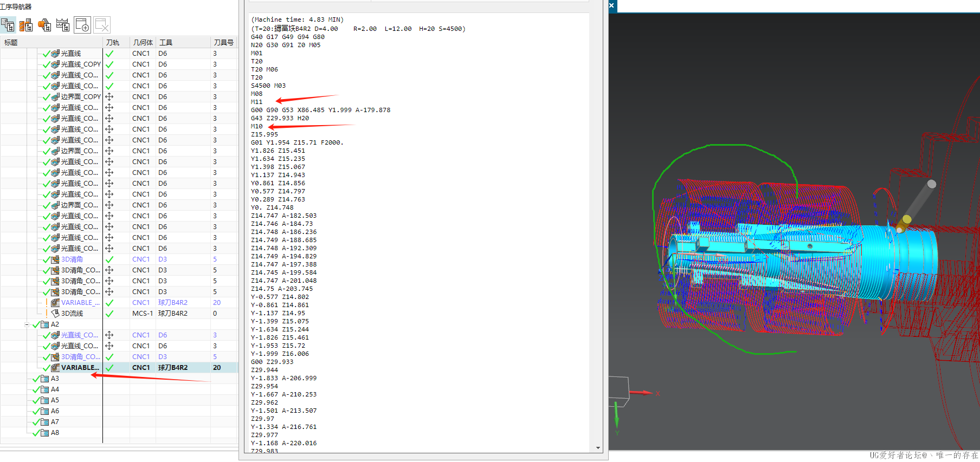The width and height of the screenshot is (980, 462).
Task: Click folder icon of group A3
Action: click(45, 379)
